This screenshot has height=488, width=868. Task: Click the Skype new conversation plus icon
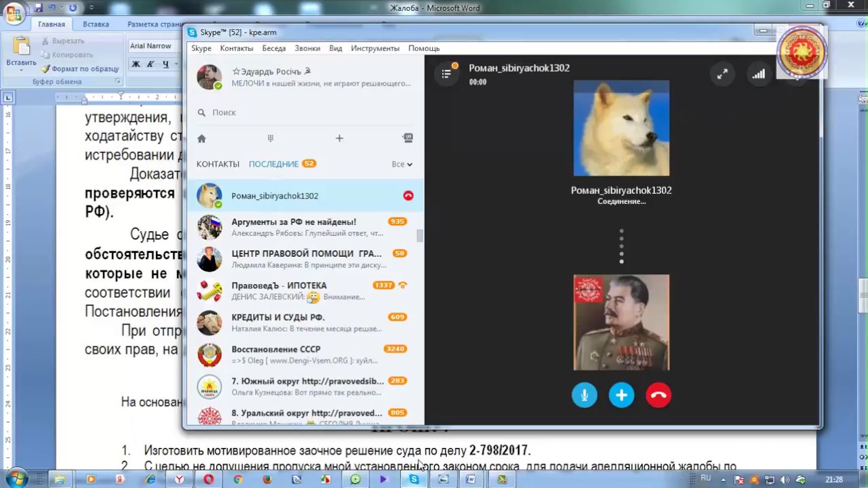(x=339, y=138)
